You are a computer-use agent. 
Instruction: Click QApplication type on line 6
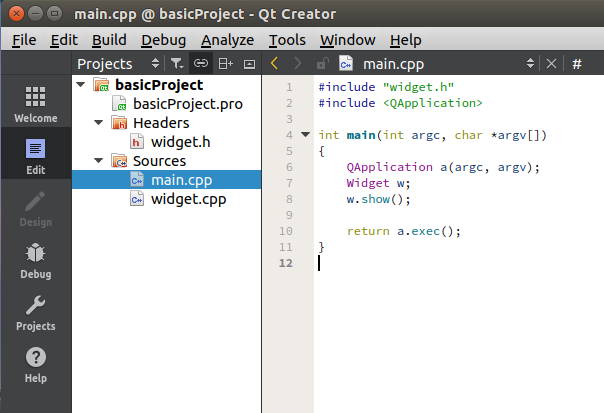[389, 167]
